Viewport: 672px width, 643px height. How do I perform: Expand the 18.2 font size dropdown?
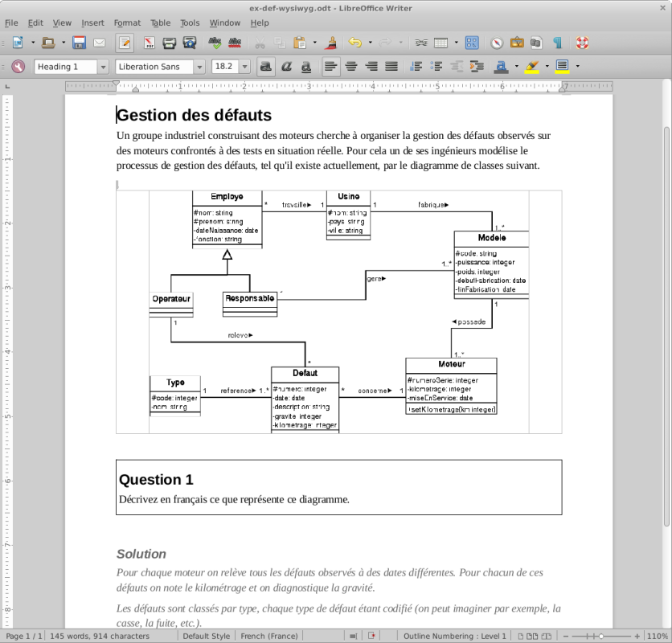[x=244, y=67]
